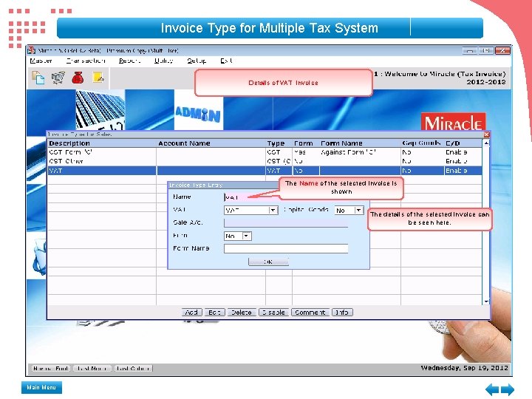Select the CST Other row

[x=265, y=161]
